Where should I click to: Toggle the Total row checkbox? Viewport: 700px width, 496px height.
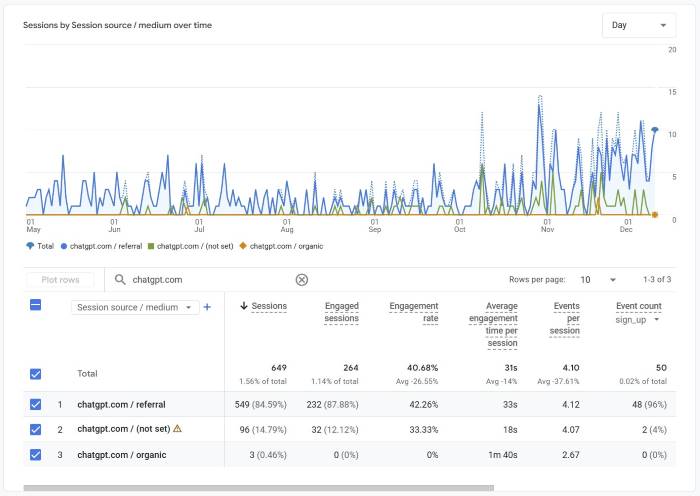pyautogui.click(x=36, y=374)
